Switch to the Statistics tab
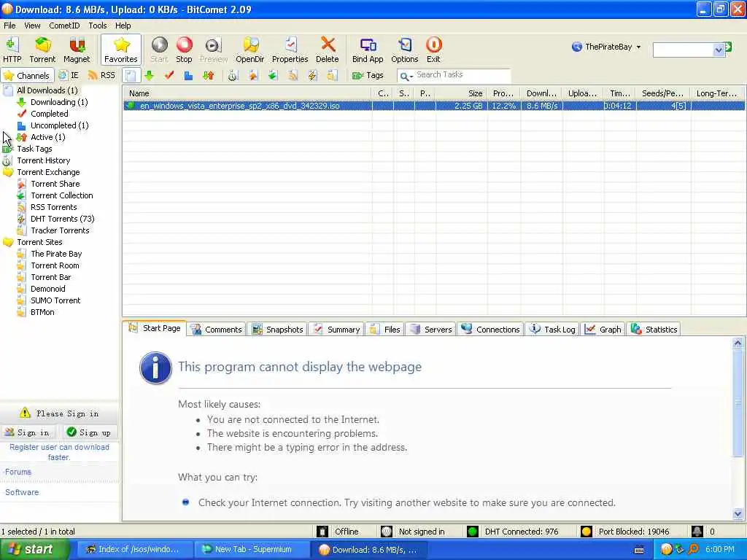747x560 pixels. tap(654, 330)
